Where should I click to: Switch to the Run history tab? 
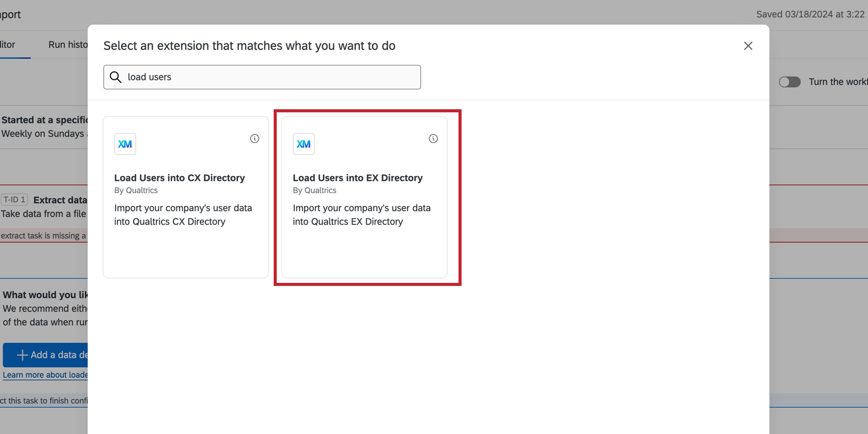click(x=68, y=44)
